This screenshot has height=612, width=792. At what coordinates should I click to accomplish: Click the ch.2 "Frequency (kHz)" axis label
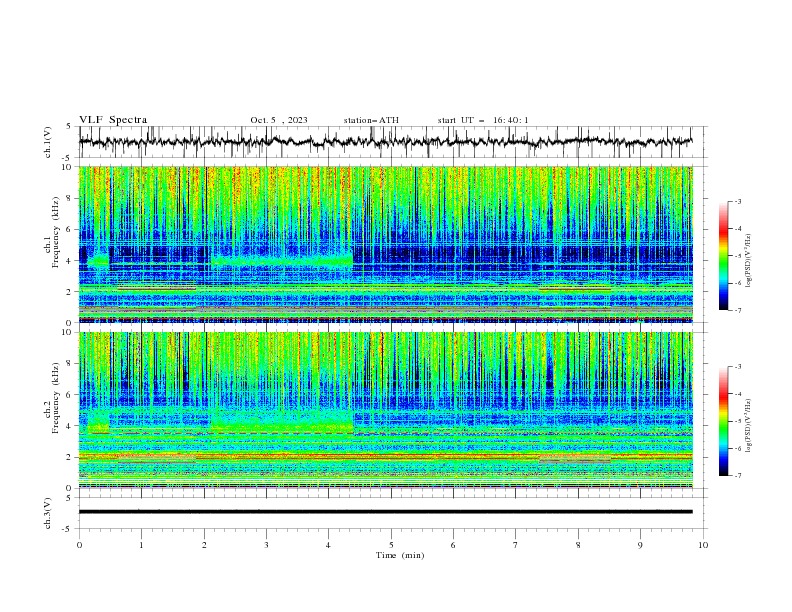[56, 398]
